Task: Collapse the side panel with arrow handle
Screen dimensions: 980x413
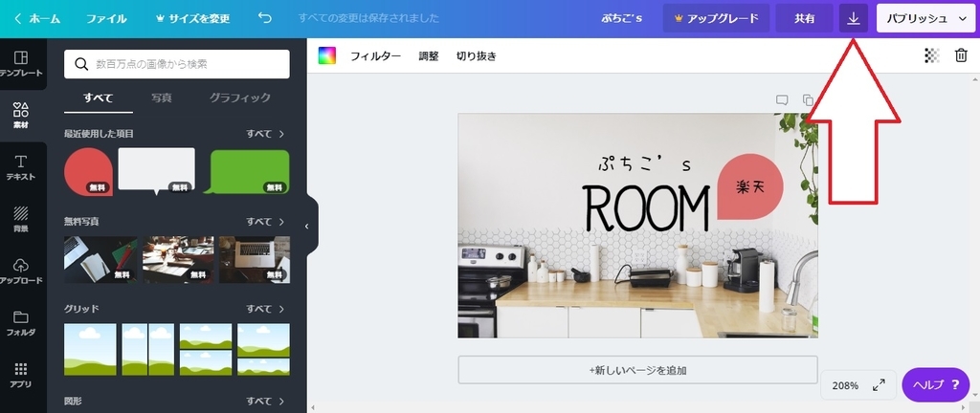Action: (x=307, y=226)
